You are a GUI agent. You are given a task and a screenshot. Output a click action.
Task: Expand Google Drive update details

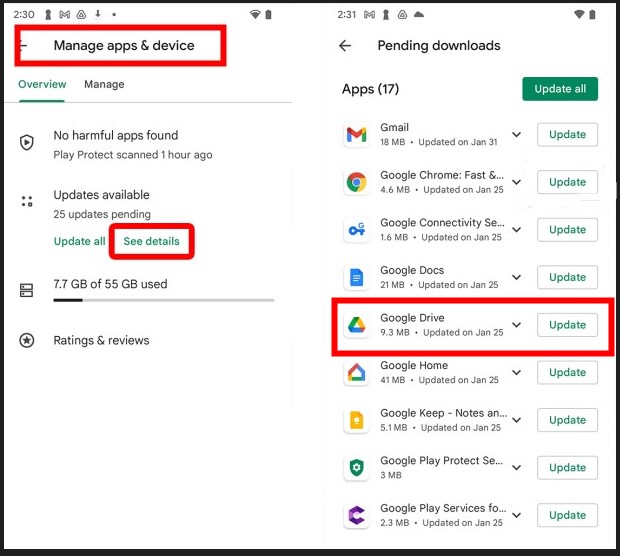(516, 325)
